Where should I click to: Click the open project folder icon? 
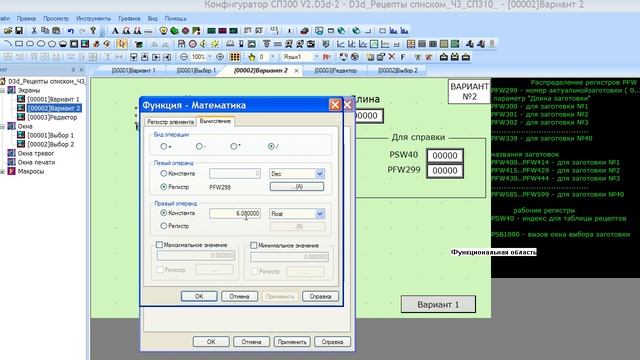point(8,31)
